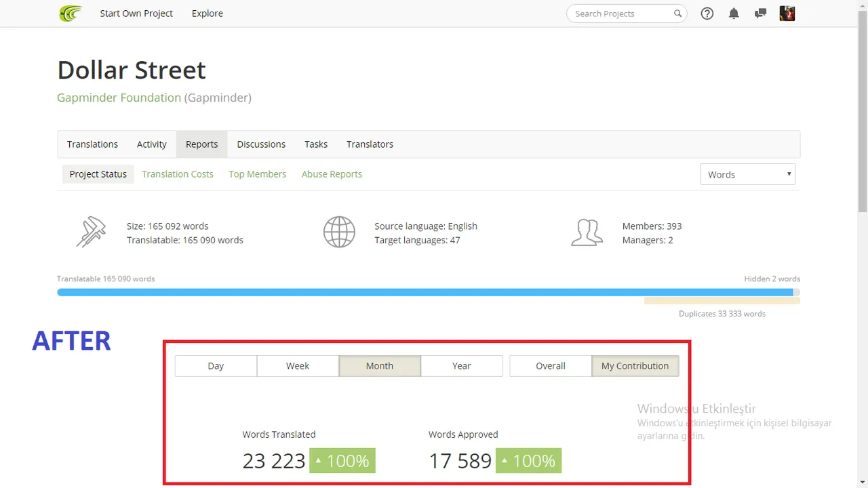The width and height of the screenshot is (868, 488).
Task: Click Target languages: 47 text
Action: [417, 241]
